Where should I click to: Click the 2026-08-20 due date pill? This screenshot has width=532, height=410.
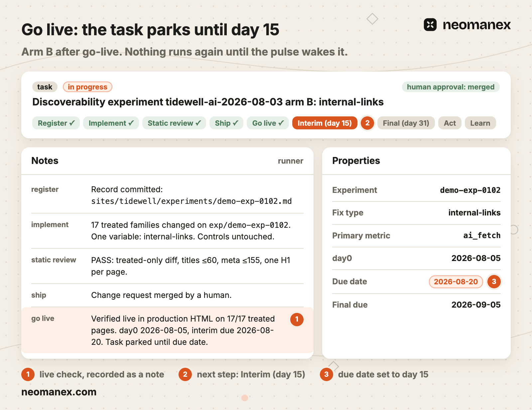(x=456, y=282)
